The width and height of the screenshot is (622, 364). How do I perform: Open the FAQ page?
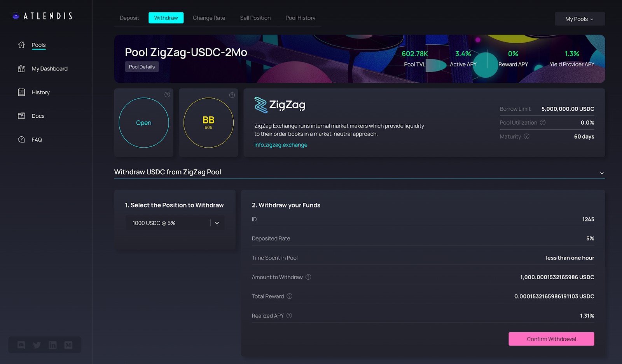(x=37, y=140)
